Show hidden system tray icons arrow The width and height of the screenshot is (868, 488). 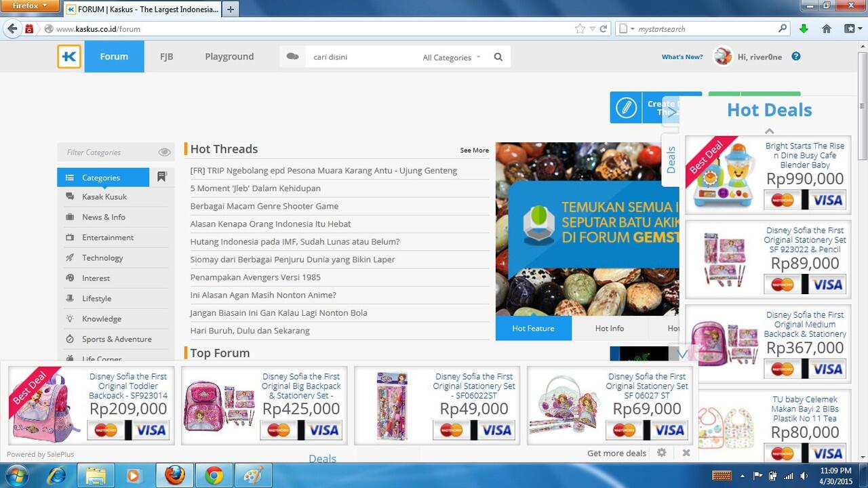[742, 476]
